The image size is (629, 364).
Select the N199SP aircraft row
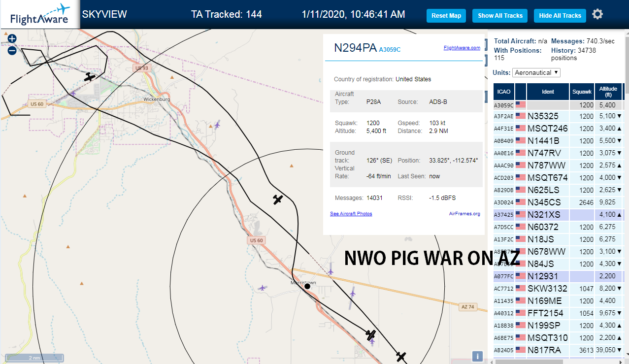(x=559, y=326)
